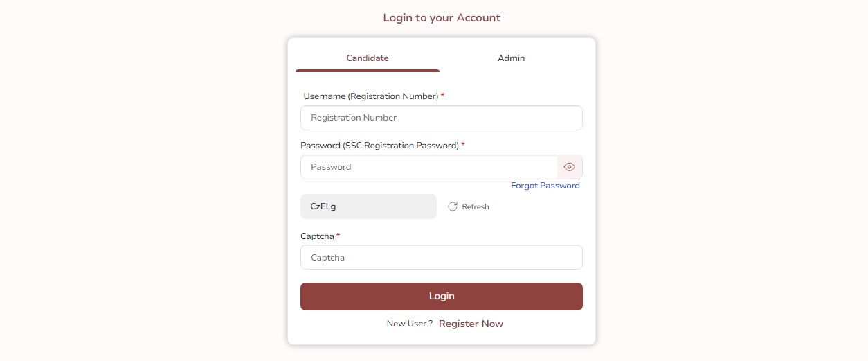
Task: Click the "New User ?" text
Action: tap(410, 324)
